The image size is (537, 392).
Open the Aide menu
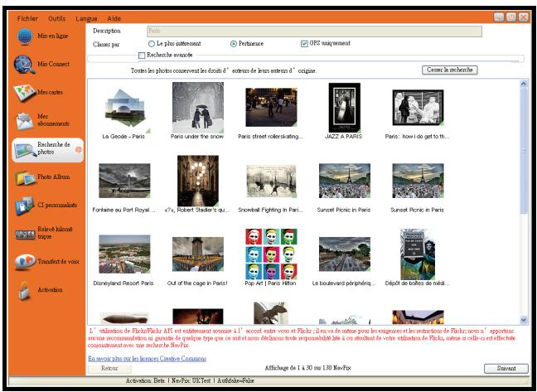(114, 18)
